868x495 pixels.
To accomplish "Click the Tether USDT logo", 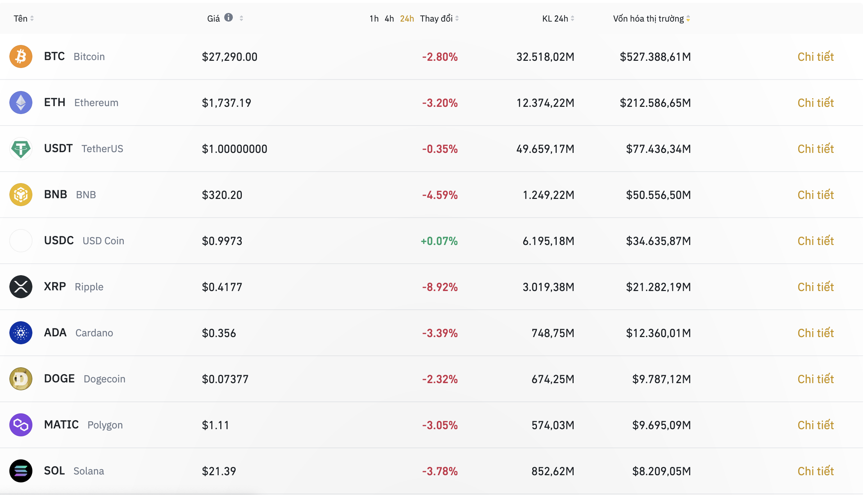I will click(x=21, y=149).
